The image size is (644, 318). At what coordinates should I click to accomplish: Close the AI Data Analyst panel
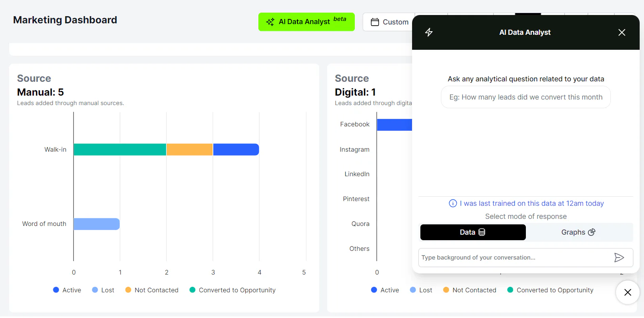[x=621, y=32]
